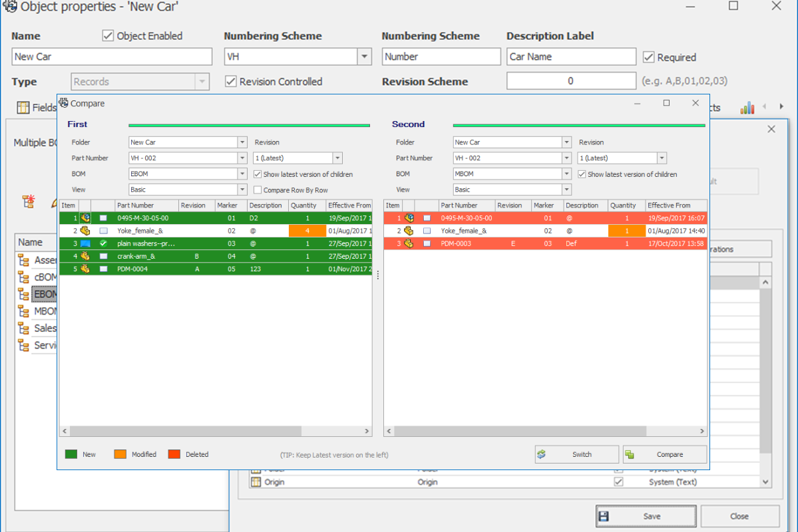
Task: Toggle Object Enabled checkbox
Action: [x=108, y=36]
